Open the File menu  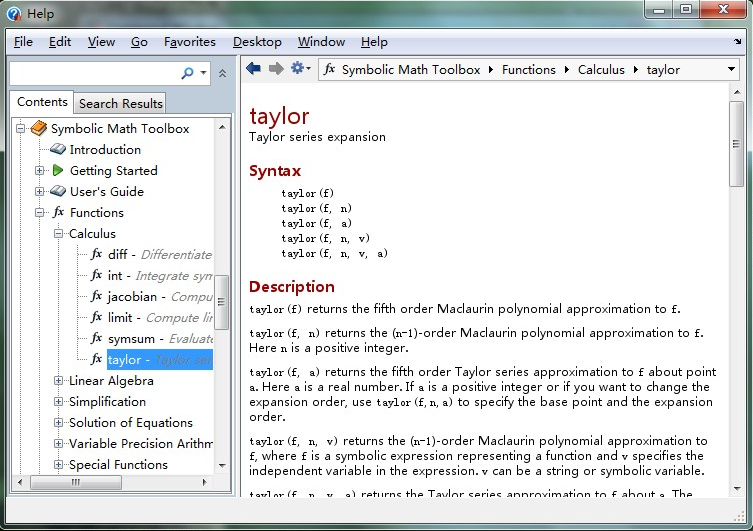click(23, 42)
